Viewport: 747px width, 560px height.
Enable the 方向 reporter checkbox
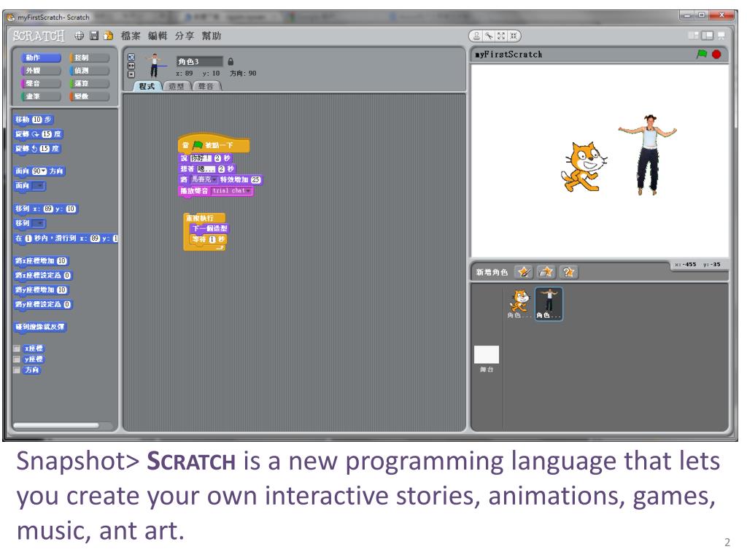[x=17, y=370]
